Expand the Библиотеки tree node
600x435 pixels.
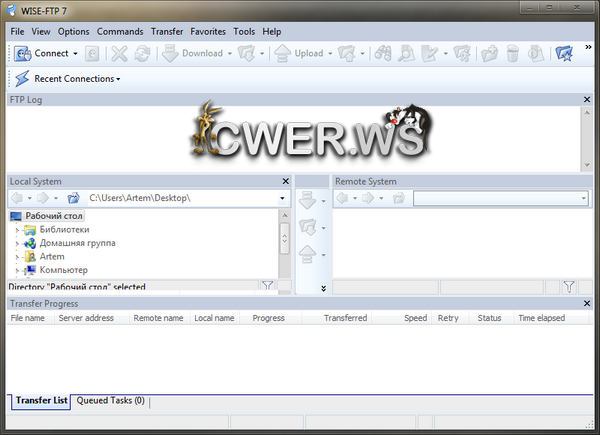[x=16, y=230]
